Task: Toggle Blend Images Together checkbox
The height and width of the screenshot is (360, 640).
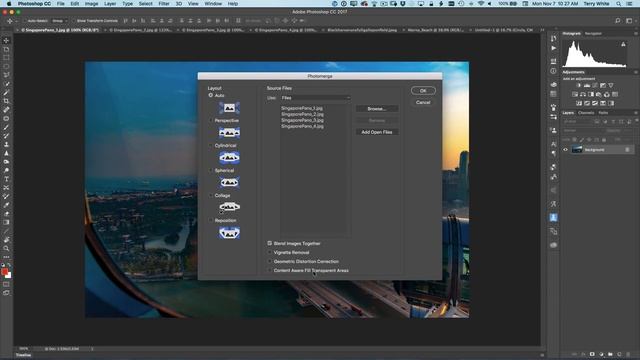Action: 270,243
